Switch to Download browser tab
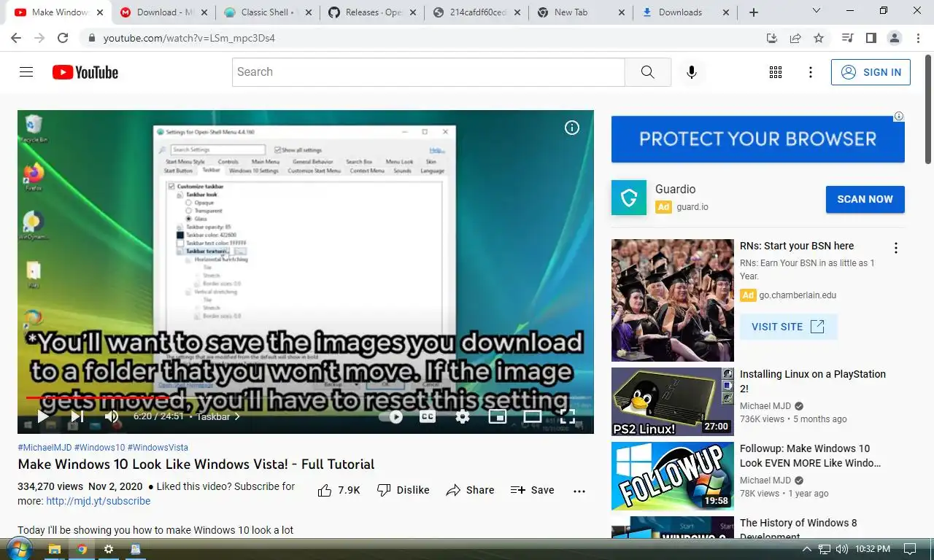The width and height of the screenshot is (934, 560). [x=164, y=12]
